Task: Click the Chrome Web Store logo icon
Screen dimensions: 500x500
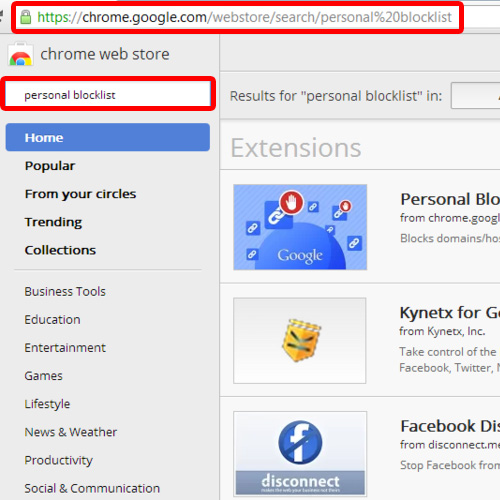Action: 20,54
